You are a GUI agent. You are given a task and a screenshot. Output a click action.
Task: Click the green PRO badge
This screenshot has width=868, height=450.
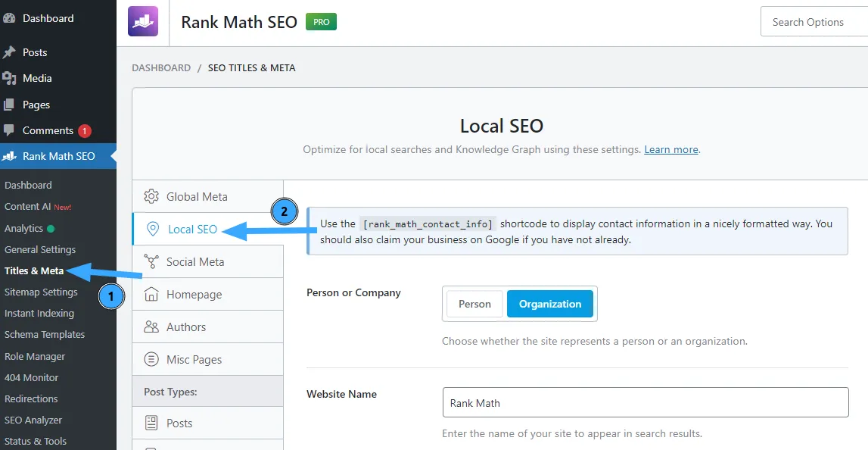321,22
